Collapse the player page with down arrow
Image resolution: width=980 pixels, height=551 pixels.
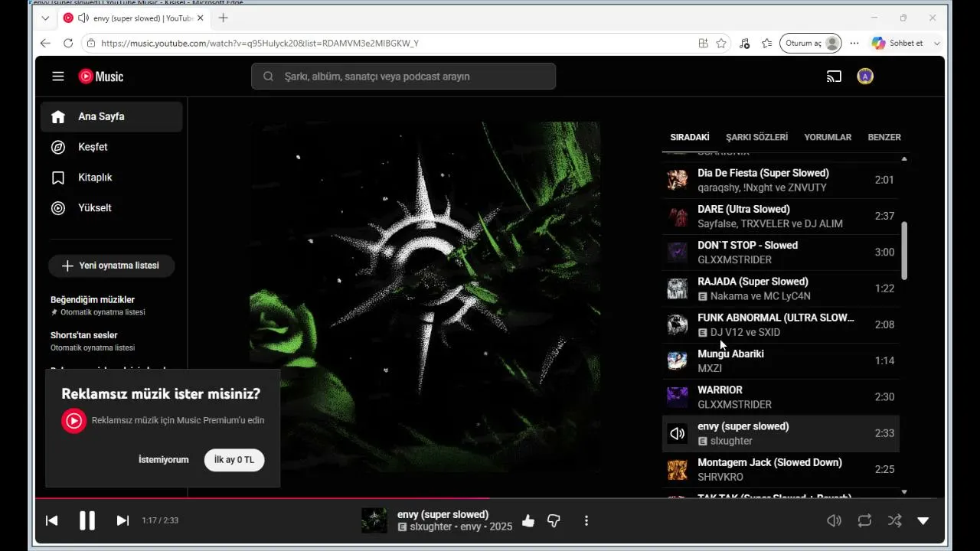tap(923, 521)
